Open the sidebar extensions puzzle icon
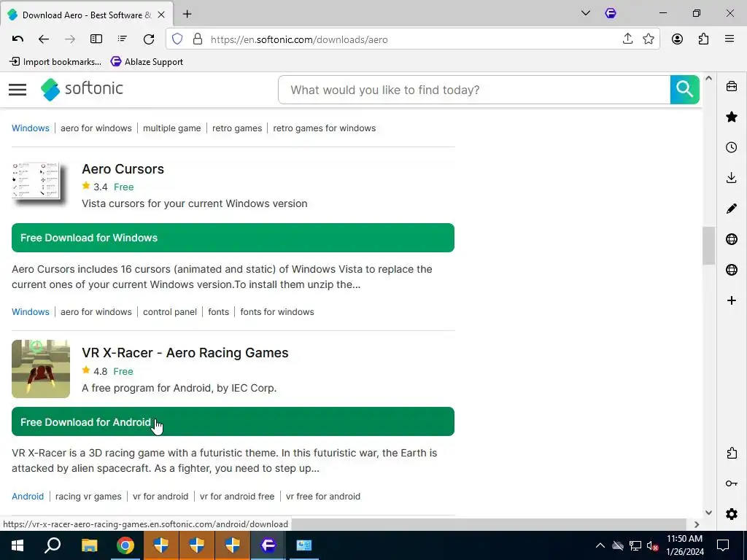 732,453
